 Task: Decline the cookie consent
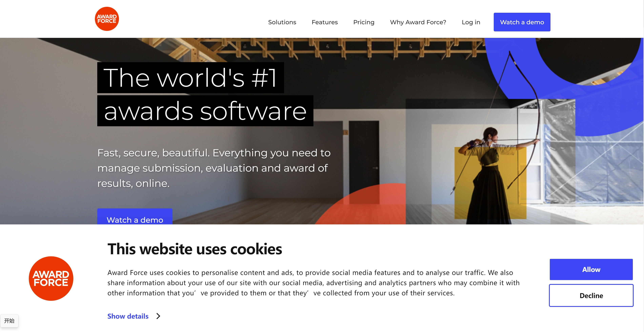(591, 296)
